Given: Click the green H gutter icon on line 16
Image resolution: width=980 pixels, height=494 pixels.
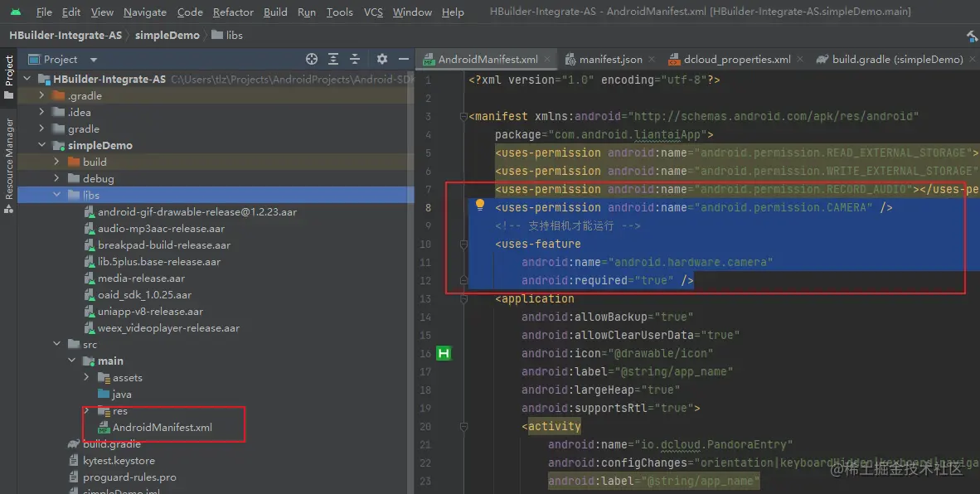Looking at the screenshot, I should click(444, 353).
